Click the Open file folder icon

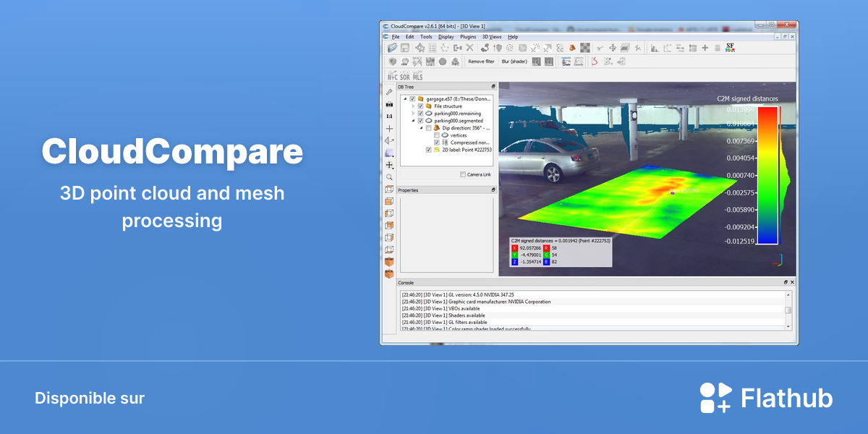point(393,48)
